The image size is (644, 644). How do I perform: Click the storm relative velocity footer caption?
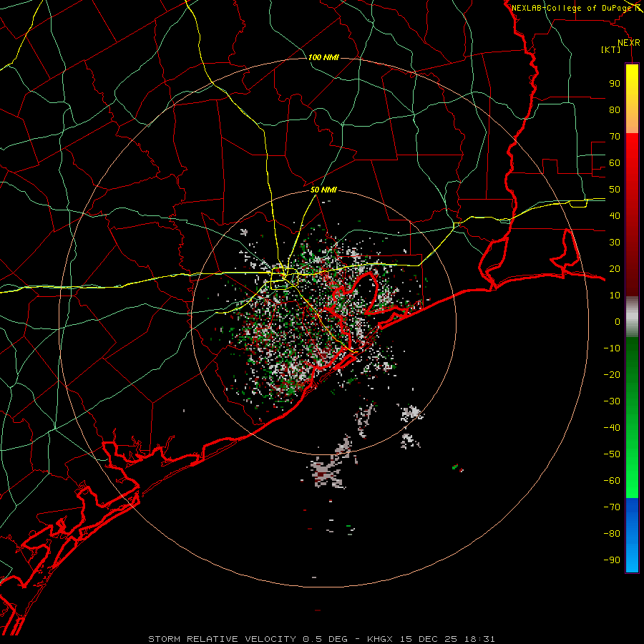(321, 639)
